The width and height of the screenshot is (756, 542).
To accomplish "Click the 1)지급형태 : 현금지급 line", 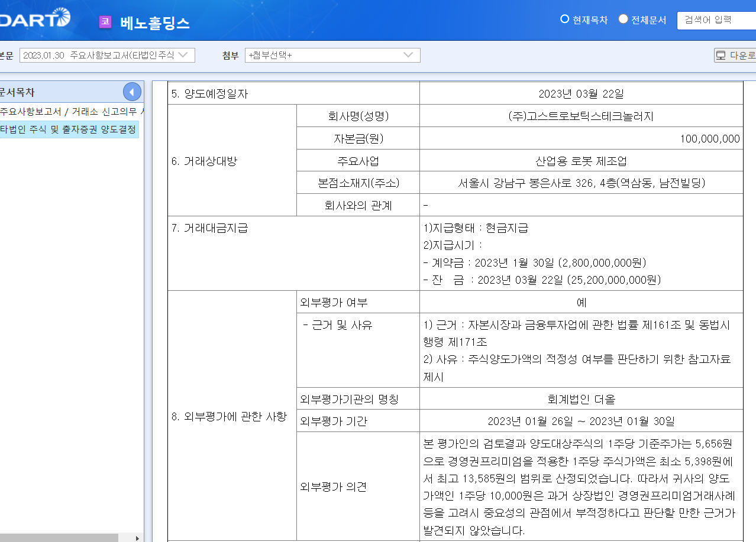I will [x=476, y=228].
